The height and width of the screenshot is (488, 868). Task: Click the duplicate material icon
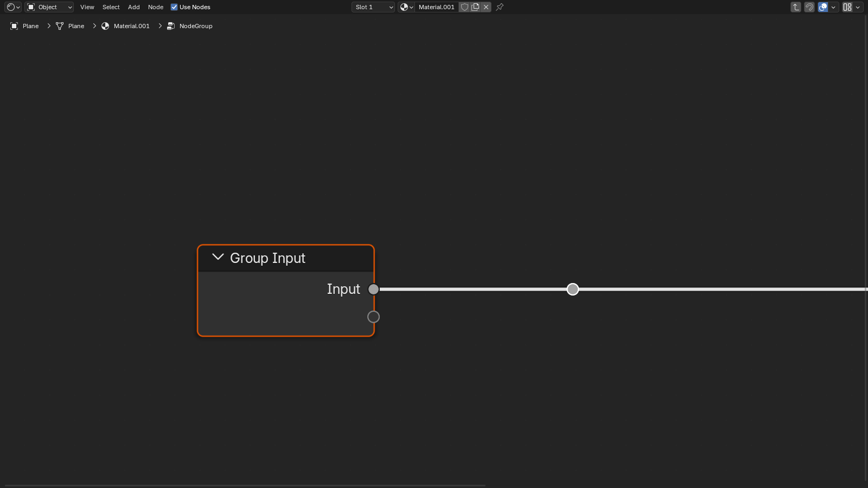click(x=475, y=7)
